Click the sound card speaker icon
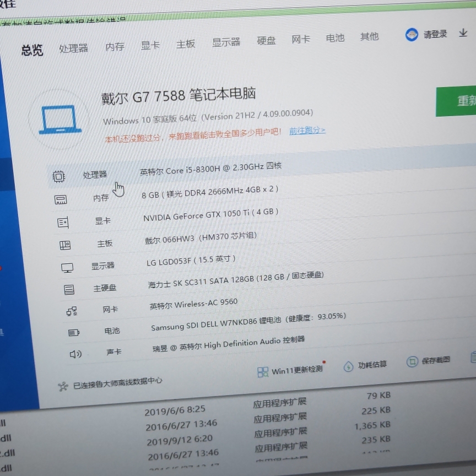 75,354
